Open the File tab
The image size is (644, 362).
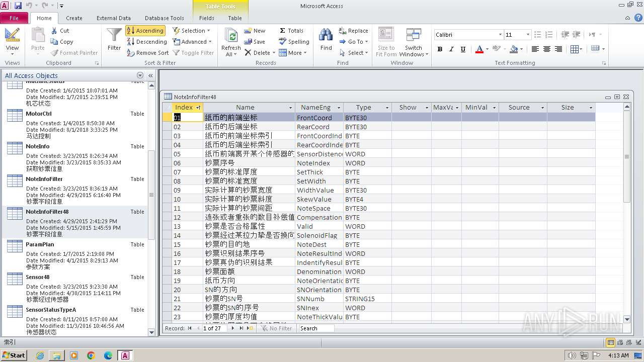[x=14, y=18]
